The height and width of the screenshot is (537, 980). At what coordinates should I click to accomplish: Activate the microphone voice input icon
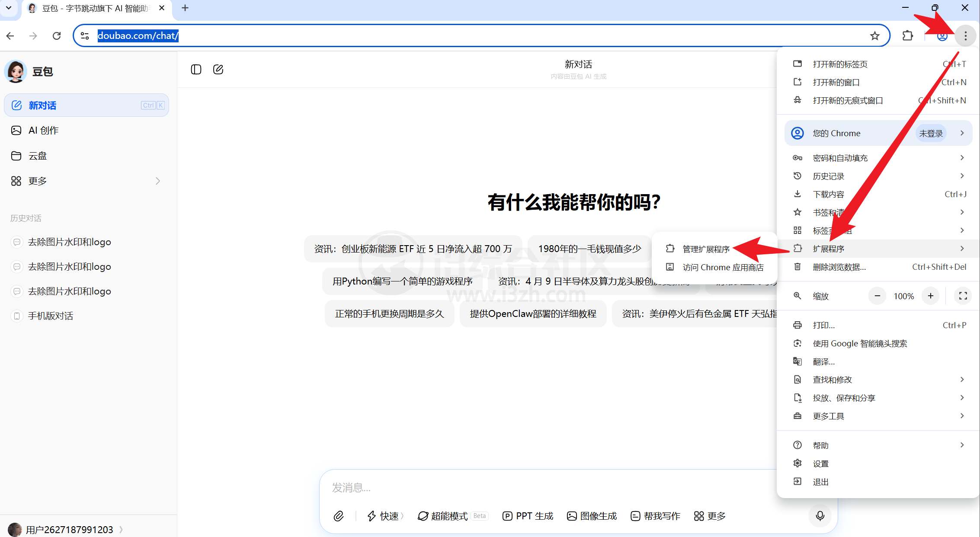820,516
